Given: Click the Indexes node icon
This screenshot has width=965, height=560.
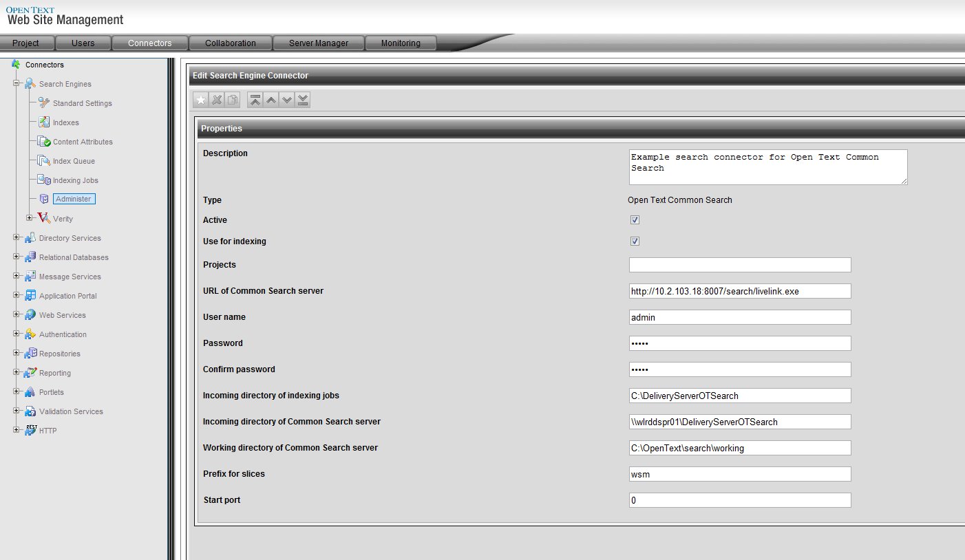Looking at the screenshot, I should [x=44, y=122].
